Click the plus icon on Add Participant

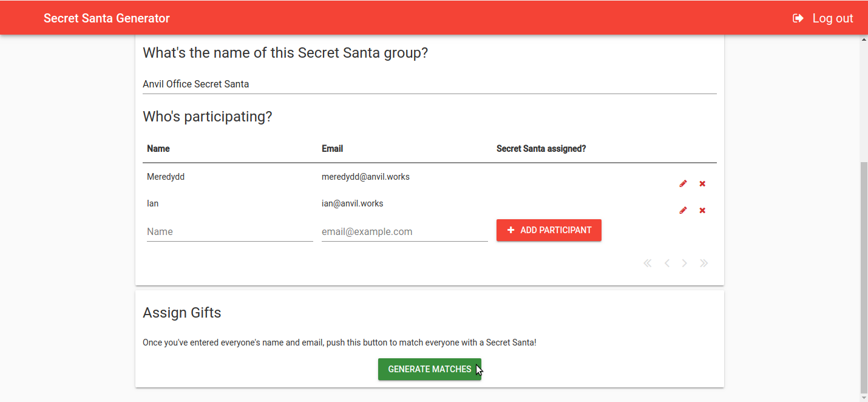[510, 230]
